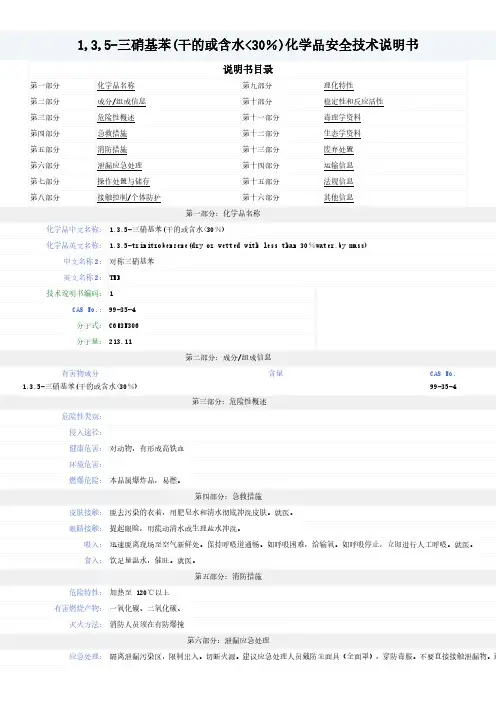Screen dimensions: 496x702
Task: Select the 说明书目录 heading
Action: tap(248, 69)
